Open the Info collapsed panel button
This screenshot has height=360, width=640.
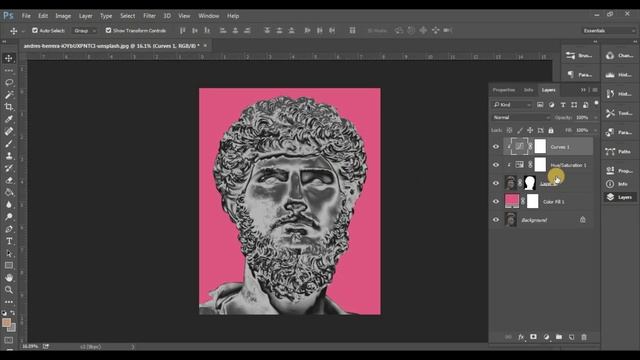click(619, 184)
